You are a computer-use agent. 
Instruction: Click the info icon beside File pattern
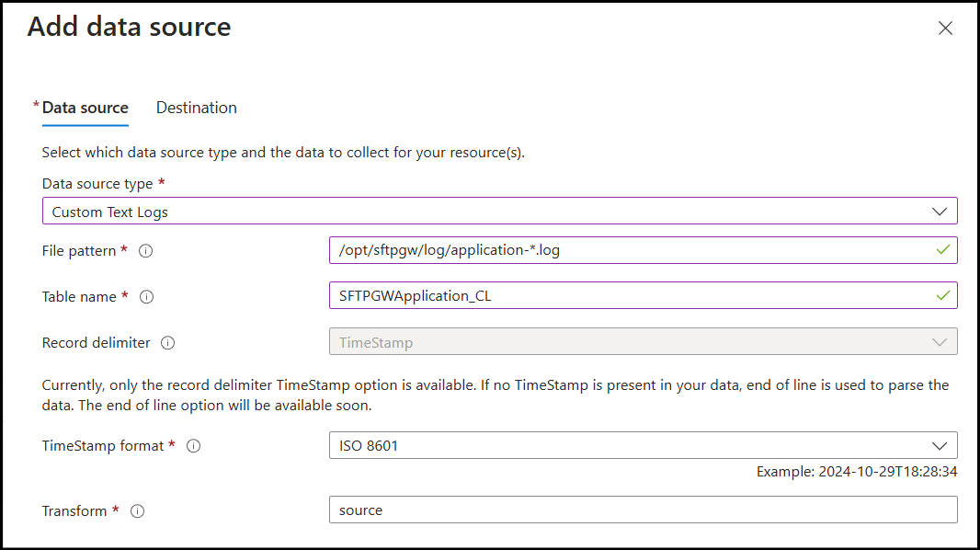click(x=145, y=250)
